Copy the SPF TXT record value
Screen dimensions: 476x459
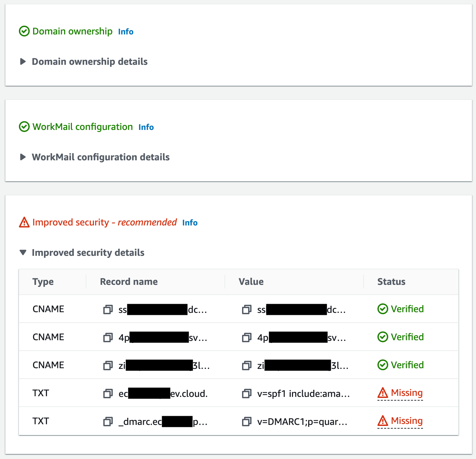247,394
